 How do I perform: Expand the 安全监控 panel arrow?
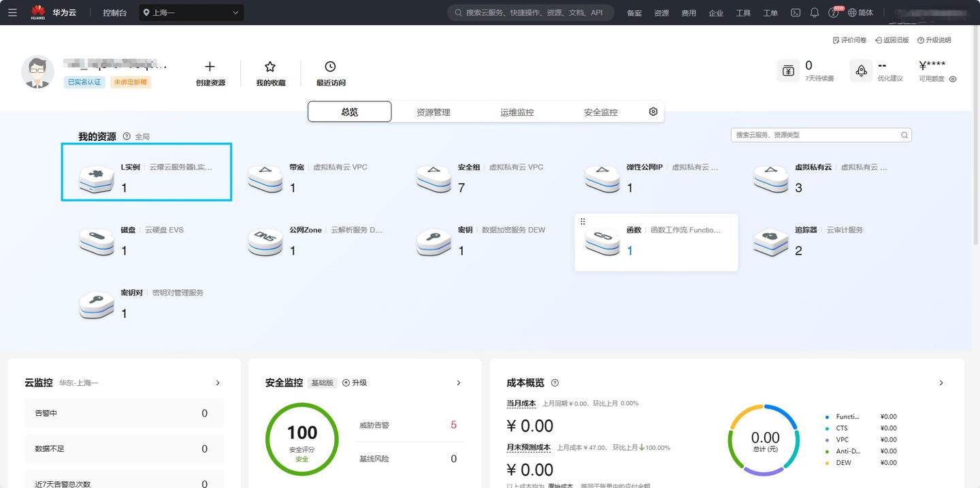pos(459,383)
